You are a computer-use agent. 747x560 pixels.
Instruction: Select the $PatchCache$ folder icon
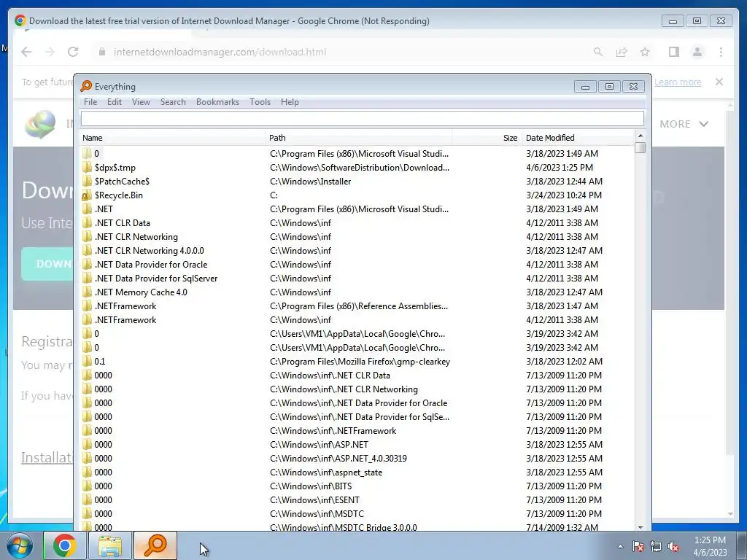click(x=87, y=181)
